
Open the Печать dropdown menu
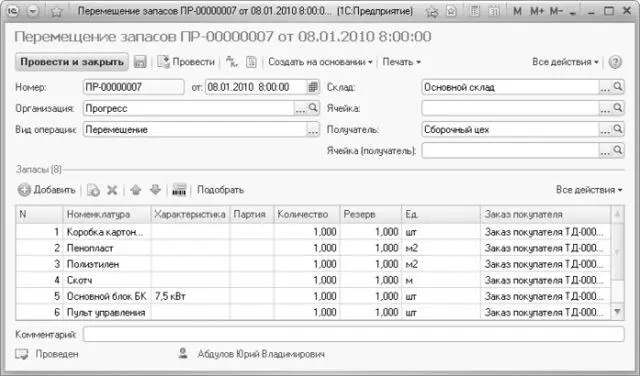[x=402, y=62]
